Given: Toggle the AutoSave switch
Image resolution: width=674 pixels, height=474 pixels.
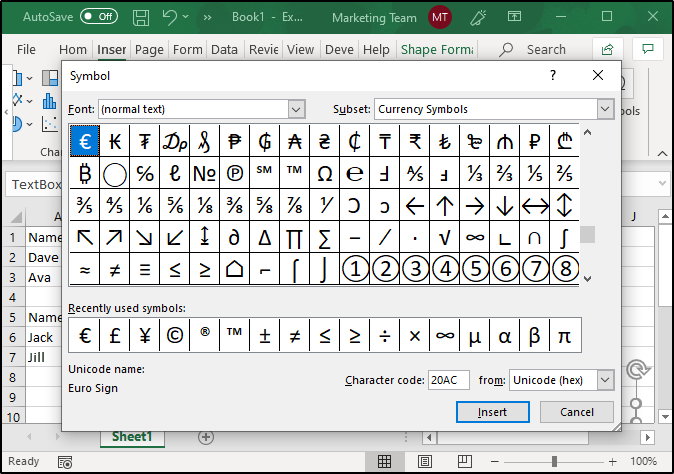Looking at the screenshot, I should click(99, 17).
